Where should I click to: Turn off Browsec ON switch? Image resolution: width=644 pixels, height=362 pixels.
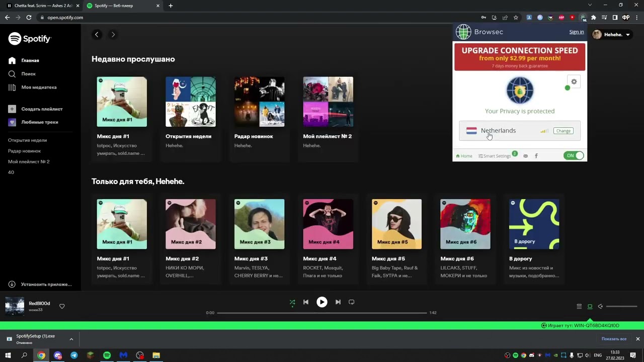click(x=574, y=155)
